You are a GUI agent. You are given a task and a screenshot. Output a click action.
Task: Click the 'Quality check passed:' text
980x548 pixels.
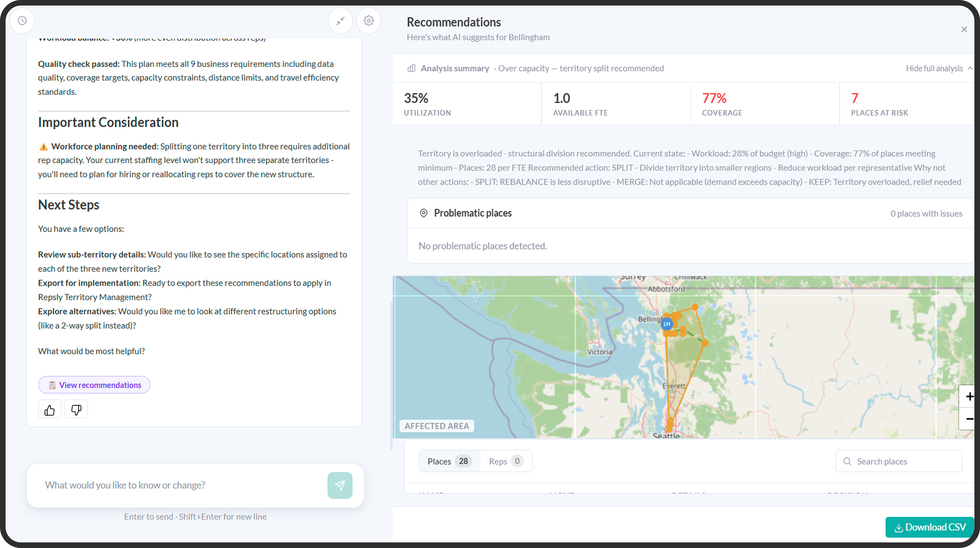click(79, 64)
